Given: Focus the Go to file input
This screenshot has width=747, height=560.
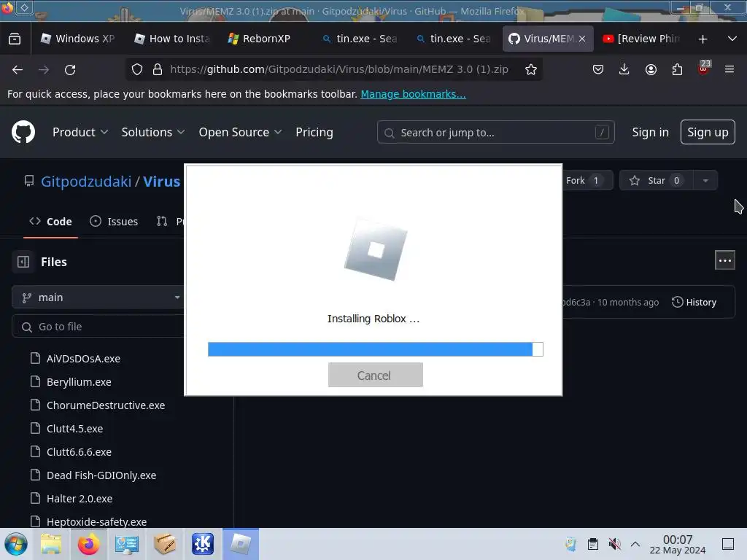Looking at the screenshot, I should (99, 327).
